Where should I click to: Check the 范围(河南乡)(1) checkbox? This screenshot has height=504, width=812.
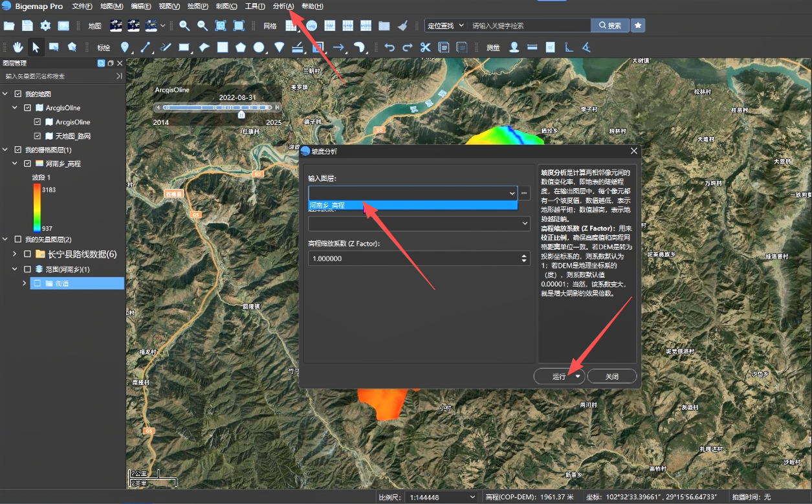(27, 269)
